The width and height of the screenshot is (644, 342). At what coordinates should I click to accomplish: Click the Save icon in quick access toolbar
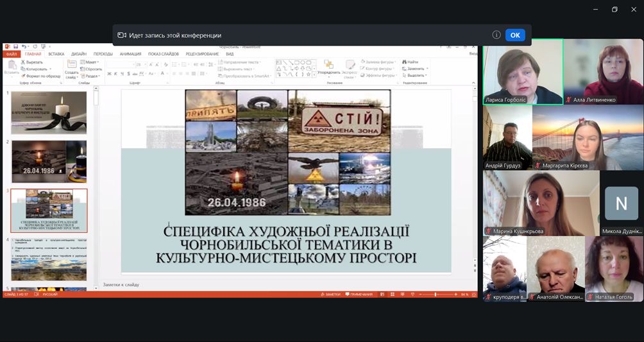pyautogui.click(x=14, y=47)
